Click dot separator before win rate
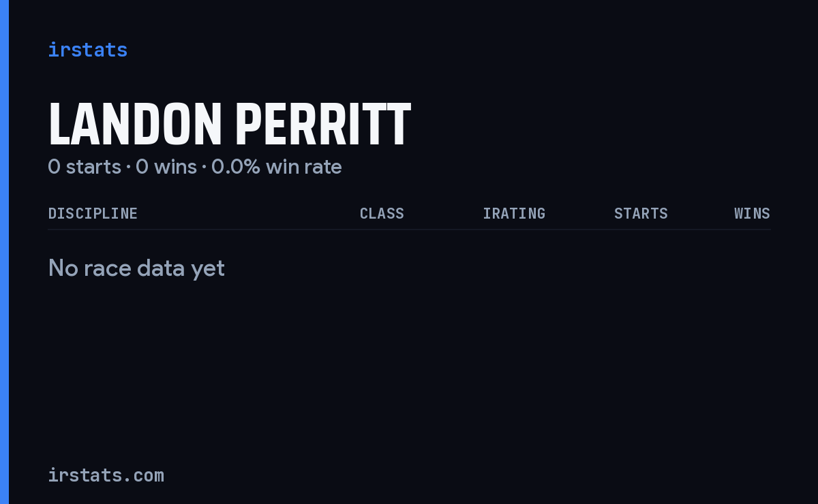Image resolution: width=818 pixels, height=504 pixels. [x=204, y=168]
